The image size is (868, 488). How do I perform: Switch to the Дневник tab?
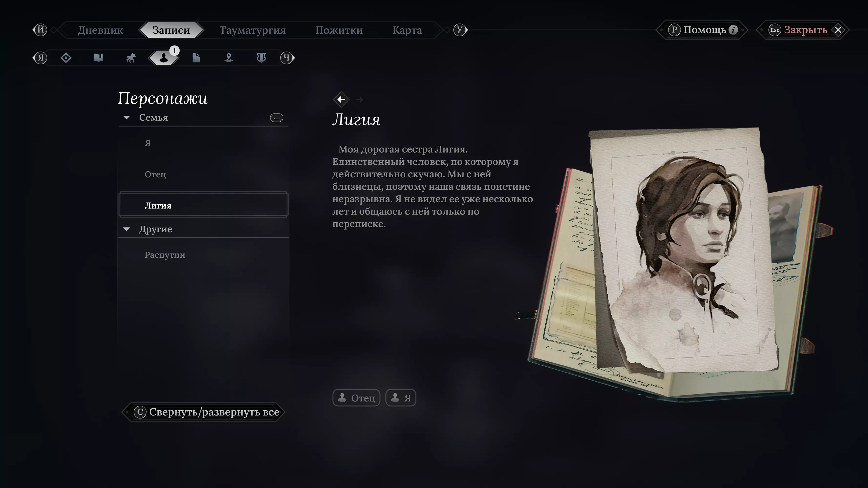click(x=100, y=30)
